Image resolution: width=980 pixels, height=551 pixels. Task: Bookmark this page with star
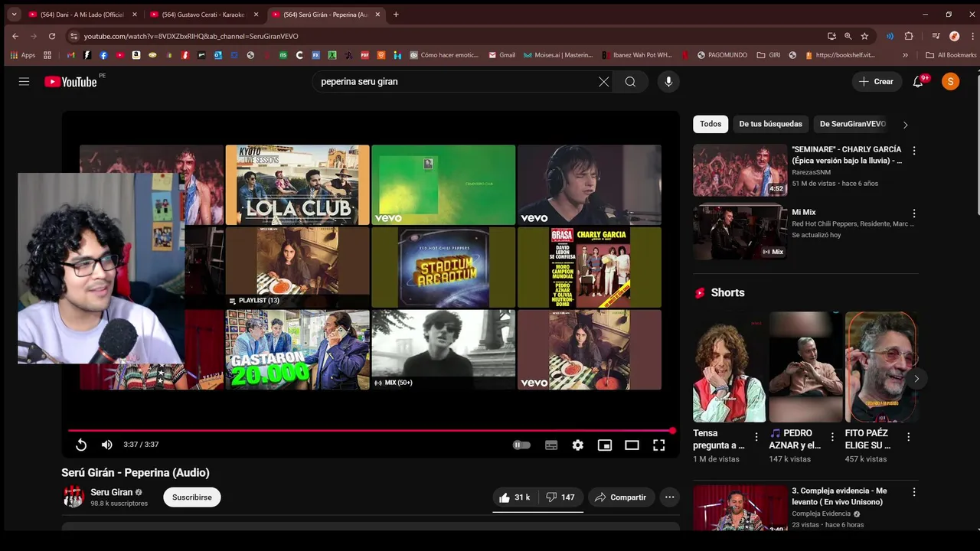(864, 36)
